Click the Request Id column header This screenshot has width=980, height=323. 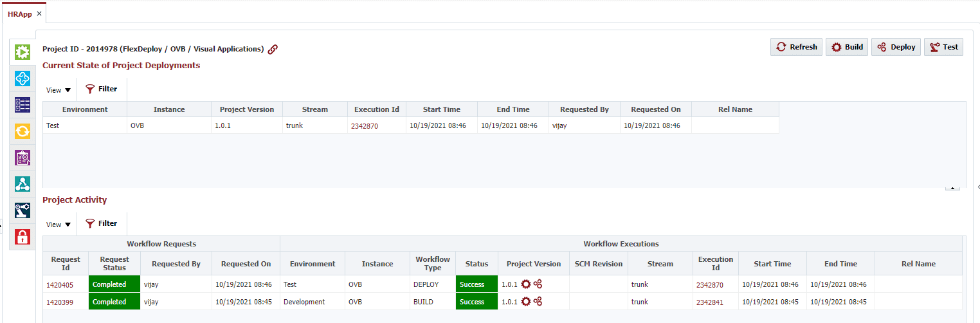[x=66, y=264]
